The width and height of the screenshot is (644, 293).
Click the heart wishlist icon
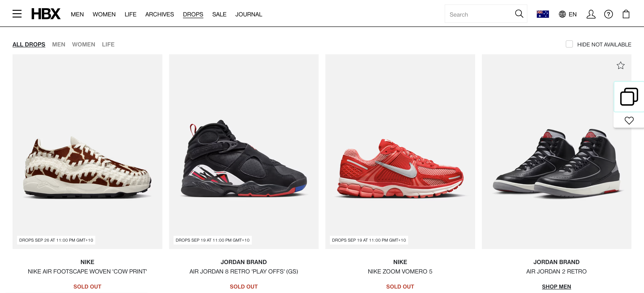tap(629, 121)
